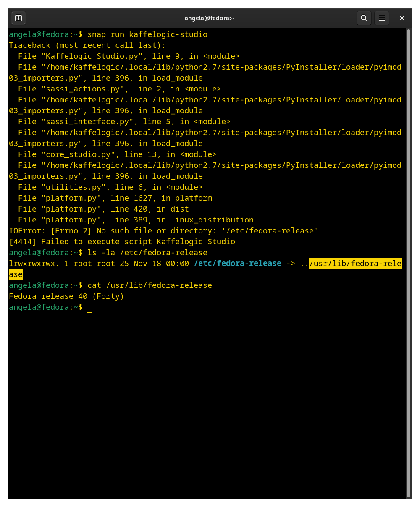Click 'Fedora release 40 (Forty)' output line

66,296
